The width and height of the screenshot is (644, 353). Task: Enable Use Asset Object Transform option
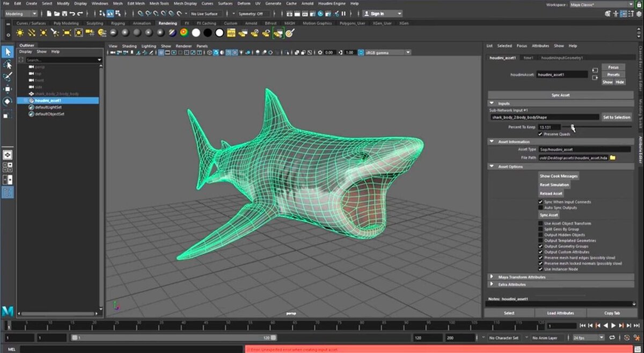point(540,223)
